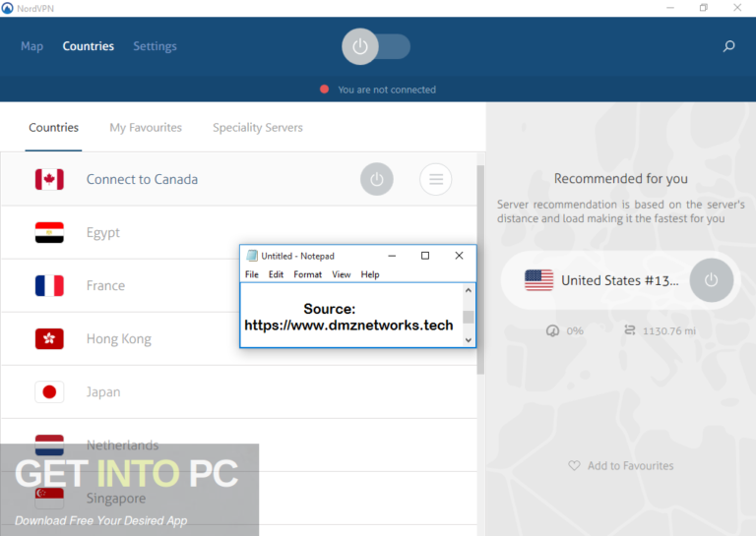Click the Notepad scroll up arrow

(469, 290)
